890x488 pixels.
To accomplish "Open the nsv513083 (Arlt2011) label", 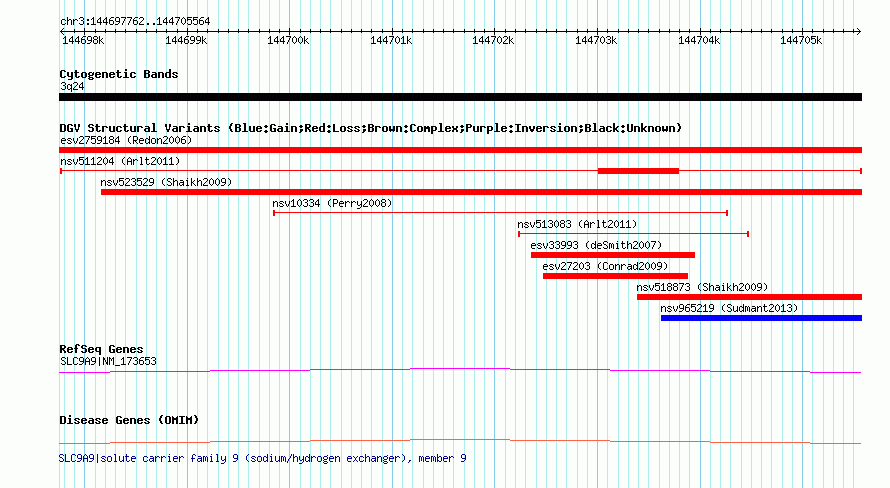I will click(577, 224).
